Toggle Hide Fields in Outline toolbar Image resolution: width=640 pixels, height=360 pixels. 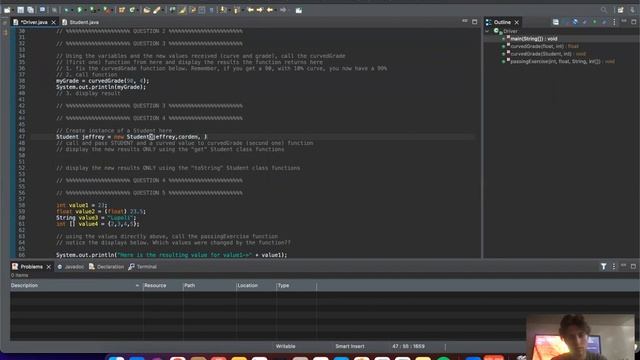pyautogui.click(x=575, y=22)
